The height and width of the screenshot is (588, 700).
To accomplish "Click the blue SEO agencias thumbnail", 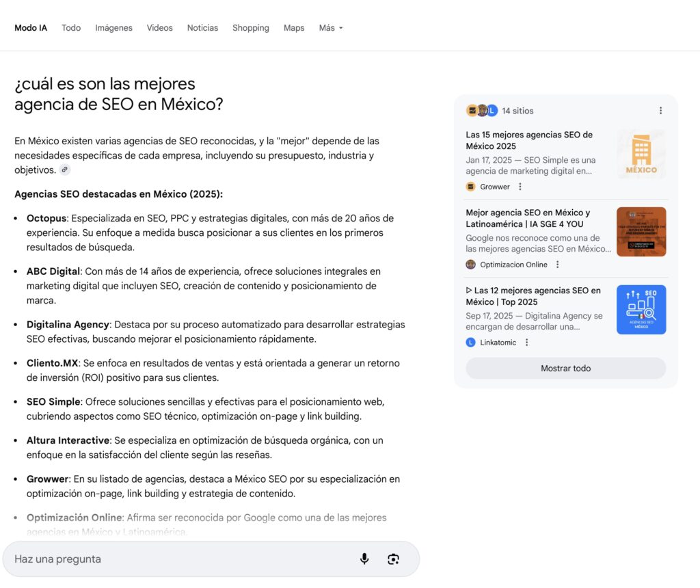I will click(x=641, y=309).
